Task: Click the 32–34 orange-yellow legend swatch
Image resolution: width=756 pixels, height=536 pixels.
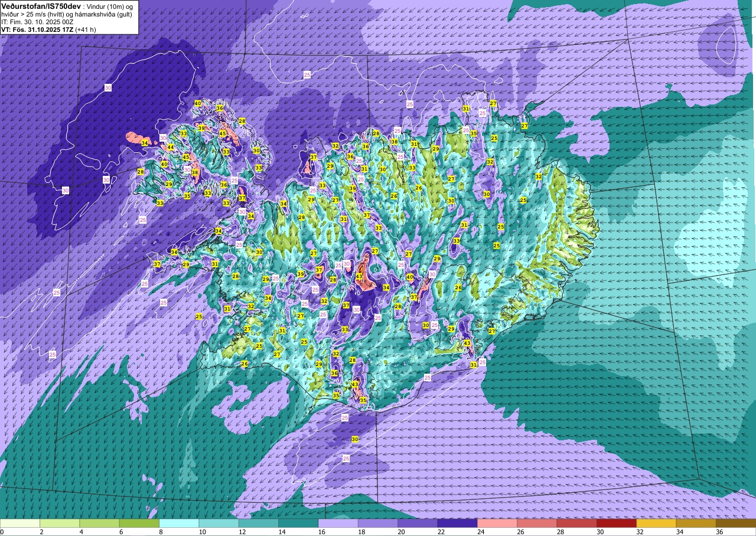Action: pyautogui.click(x=656, y=523)
